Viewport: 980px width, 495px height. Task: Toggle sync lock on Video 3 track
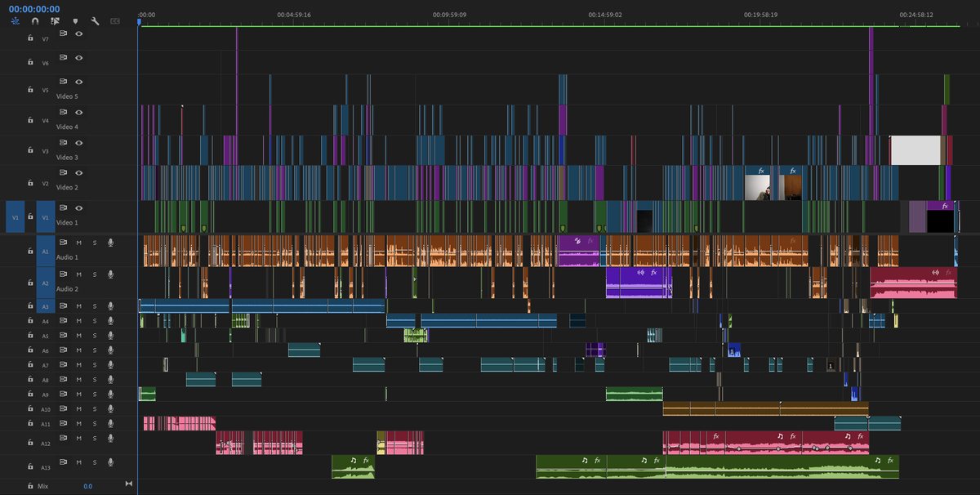[64, 142]
